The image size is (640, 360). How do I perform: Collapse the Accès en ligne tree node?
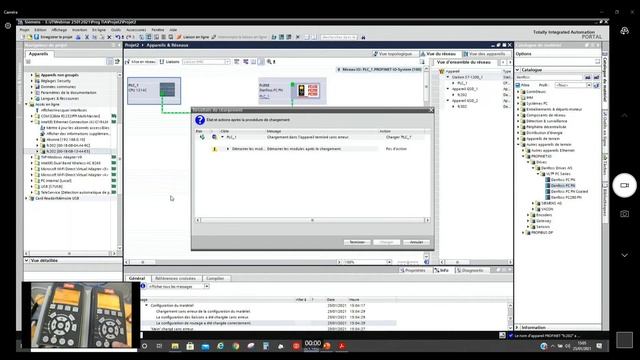point(27,104)
